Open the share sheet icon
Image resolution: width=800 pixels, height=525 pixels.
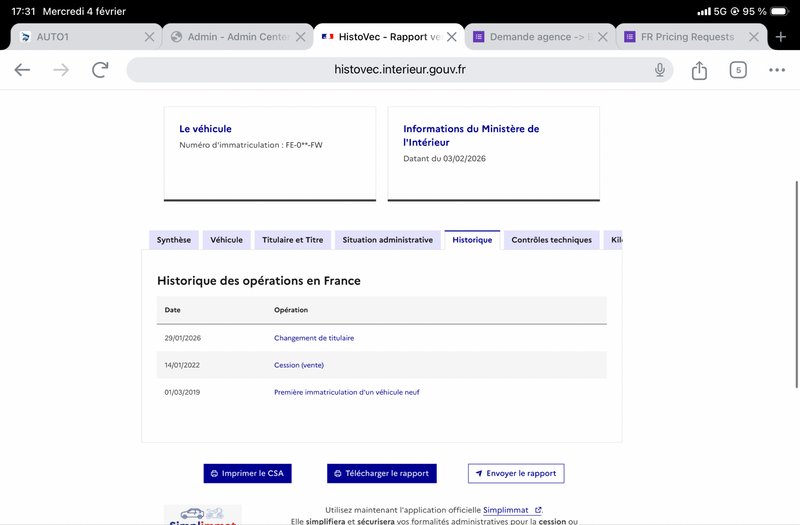pos(699,70)
